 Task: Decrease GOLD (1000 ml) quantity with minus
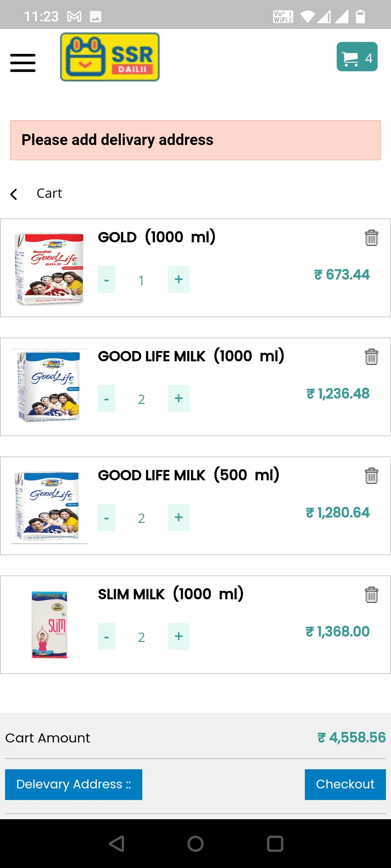106,280
